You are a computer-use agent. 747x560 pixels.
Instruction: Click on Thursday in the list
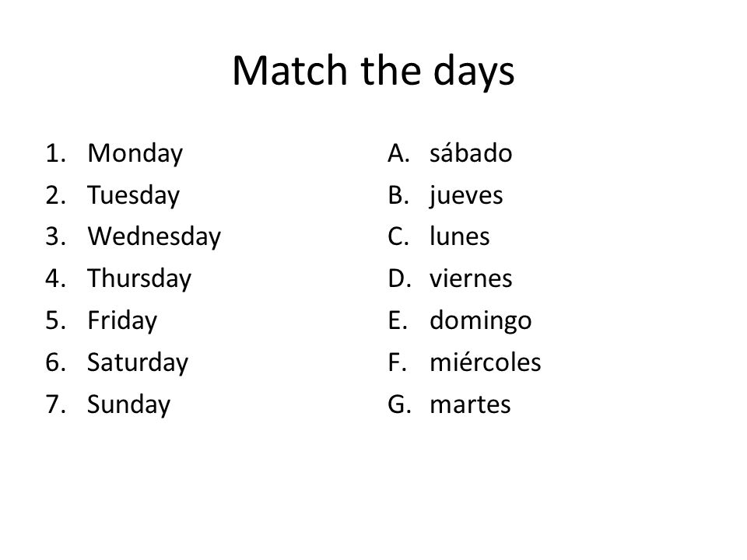tap(139, 279)
